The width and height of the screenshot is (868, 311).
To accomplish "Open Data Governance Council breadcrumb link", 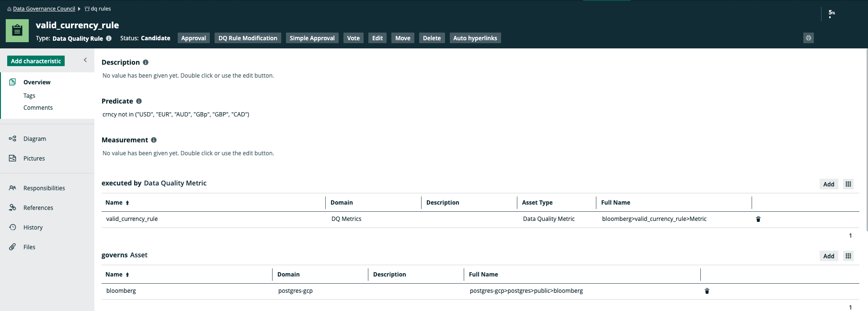I will 44,9.
